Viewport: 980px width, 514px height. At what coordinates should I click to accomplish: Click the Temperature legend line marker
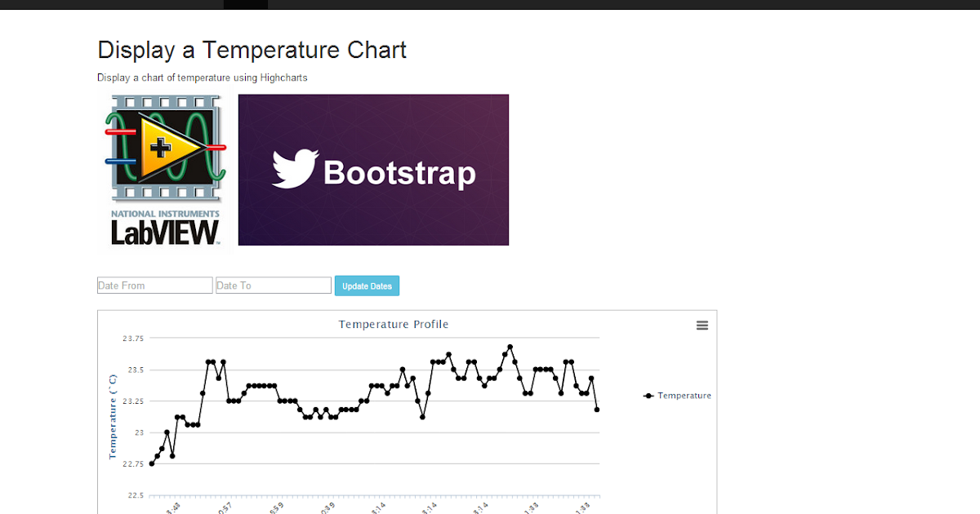[648, 396]
